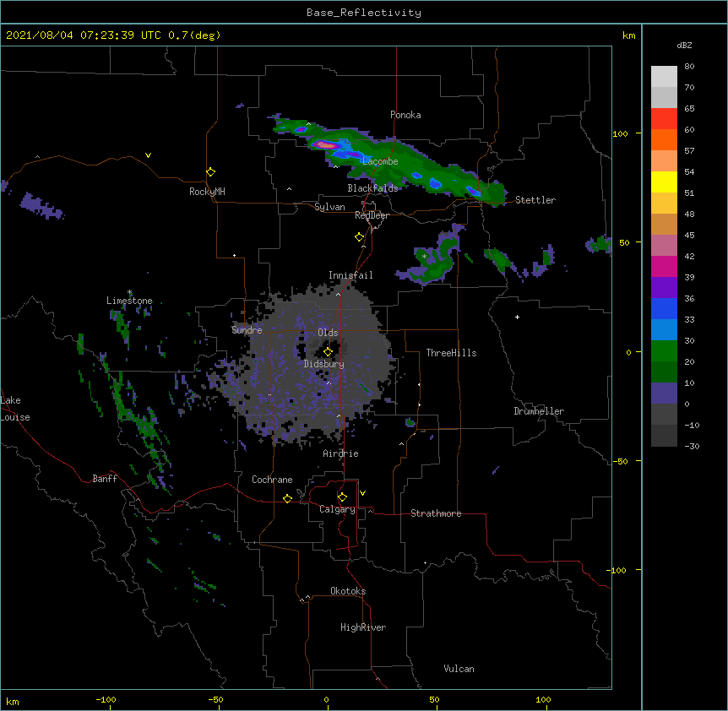This screenshot has height=711, width=728.
Task: Click the orange 57-60 dBZ legend swatch
Action: point(664,140)
